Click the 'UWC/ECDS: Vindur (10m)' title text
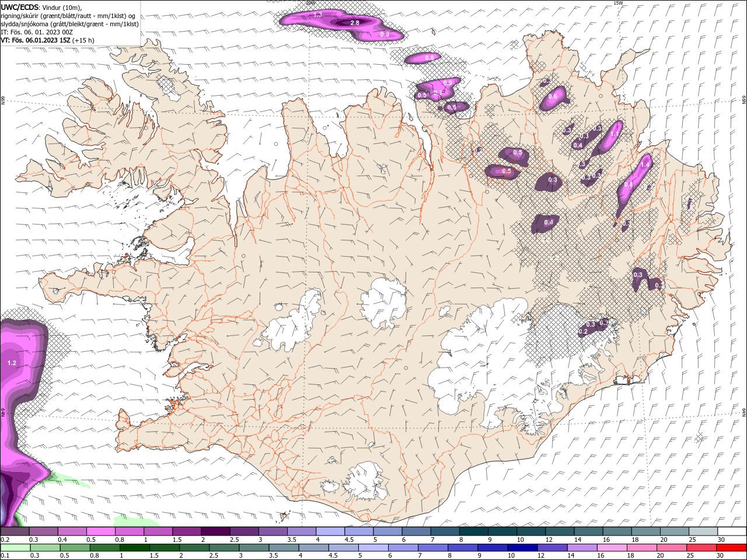 [x=41, y=7]
